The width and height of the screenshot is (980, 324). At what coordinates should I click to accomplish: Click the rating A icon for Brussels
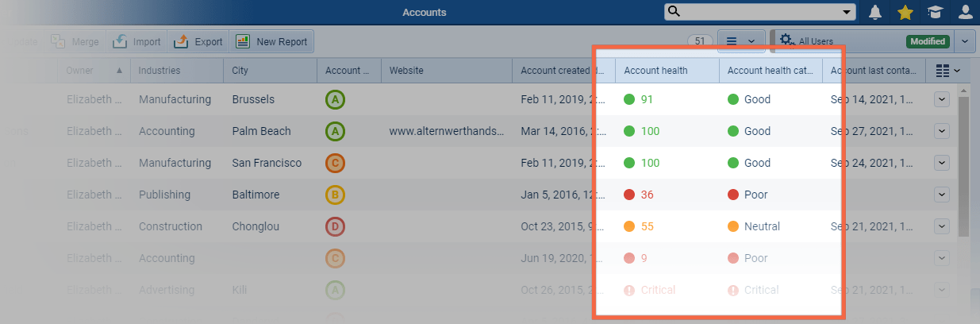point(336,100)
